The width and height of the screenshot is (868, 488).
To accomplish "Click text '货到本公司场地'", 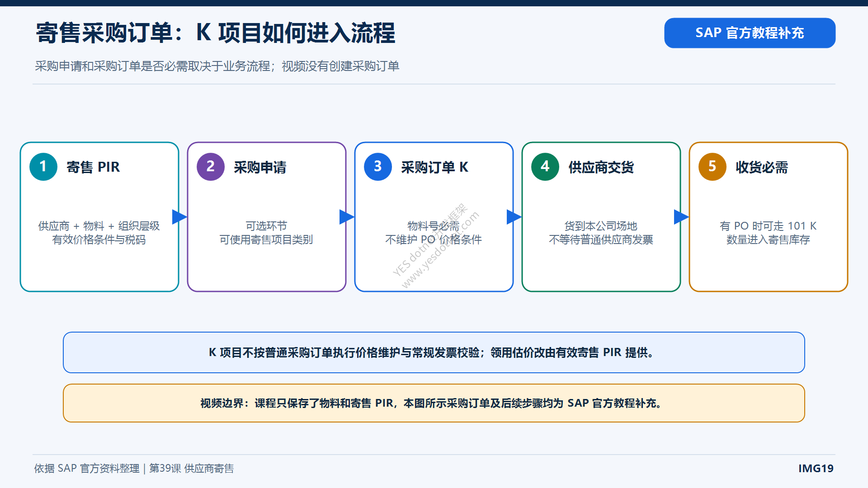I will tap(601, 226).
